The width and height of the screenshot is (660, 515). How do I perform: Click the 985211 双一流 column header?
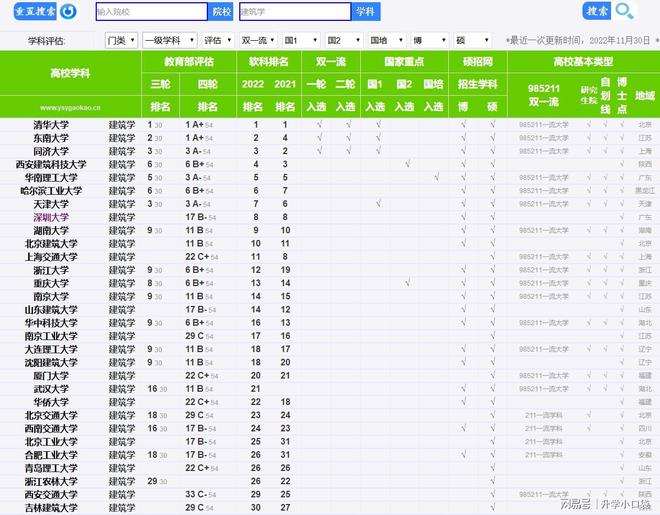coord(543,96)
